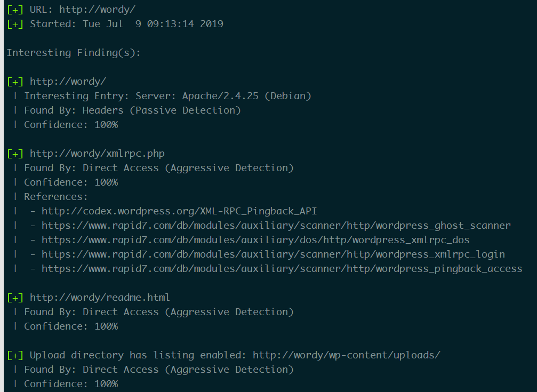Image resolution: width=537 pixels, height=392 pixels.
Task: Click the References: label under xmlrpc.php
Action: [x=56, y=197]
